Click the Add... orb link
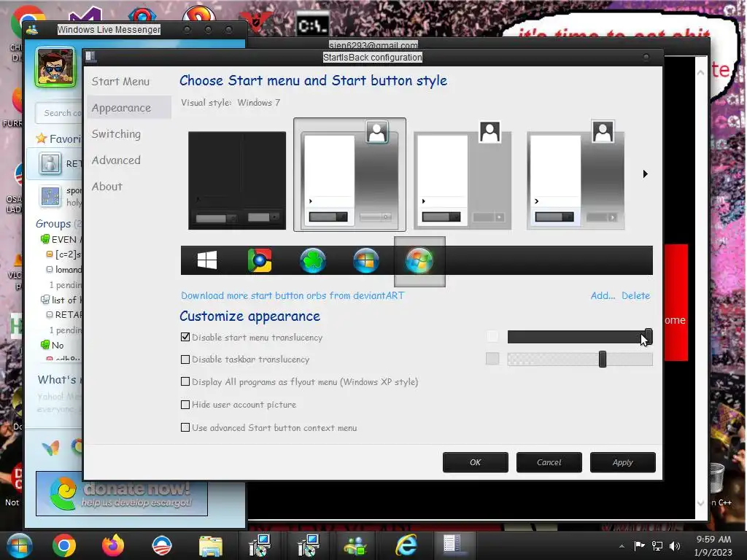Viewport: 747px width, 560px height. point(603,296)
